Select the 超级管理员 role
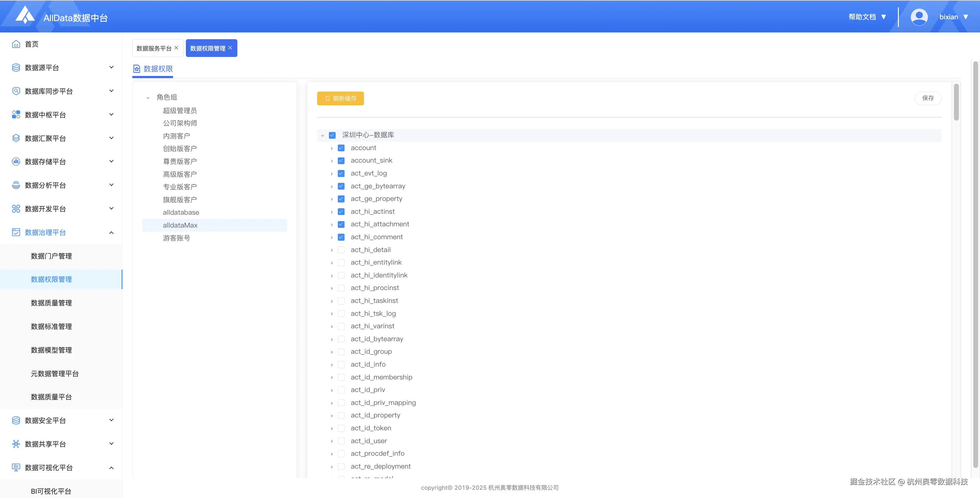The width and height of the screenshot is (980, 498). click(x=179, y=111)
